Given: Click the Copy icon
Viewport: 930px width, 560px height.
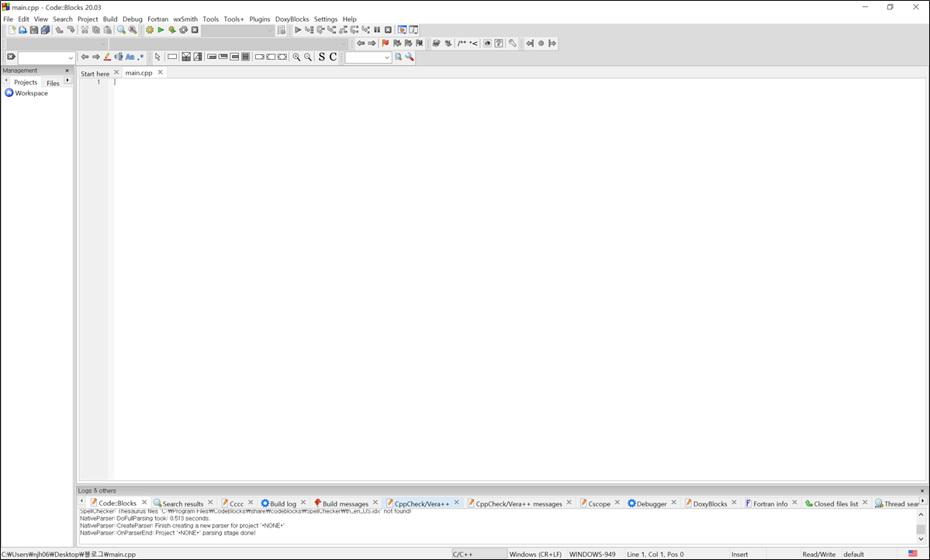Looking at the screenshot, I should (96, 29).
